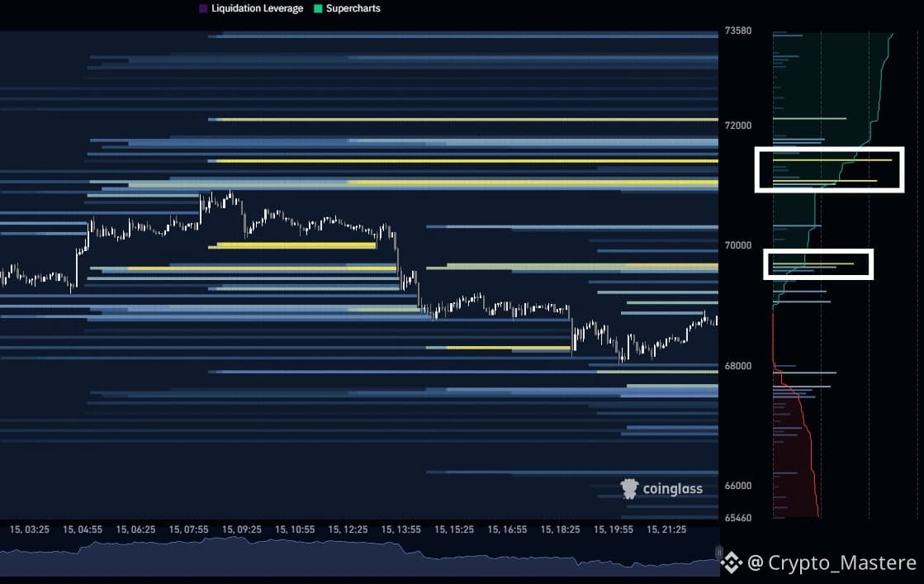Screen dimensions: 924x584
Task: Click the '15, 10:55' time axis label
Action: 295,529
